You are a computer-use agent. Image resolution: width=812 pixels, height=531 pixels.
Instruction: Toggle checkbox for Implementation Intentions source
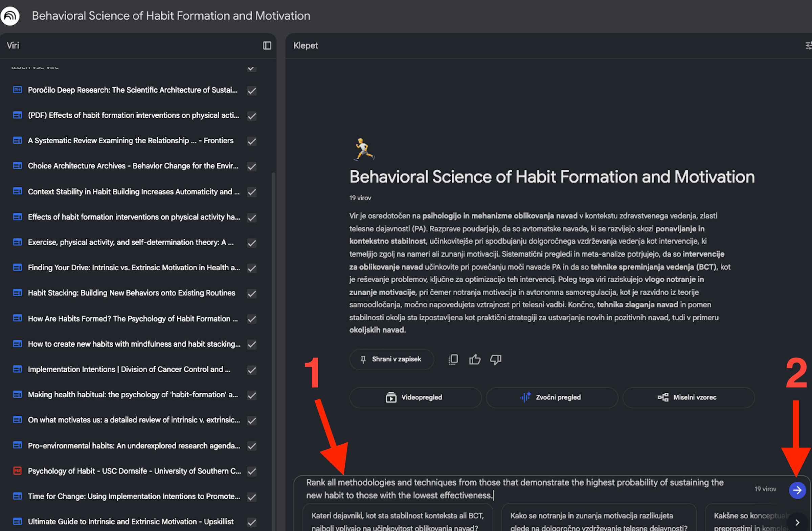252,370
